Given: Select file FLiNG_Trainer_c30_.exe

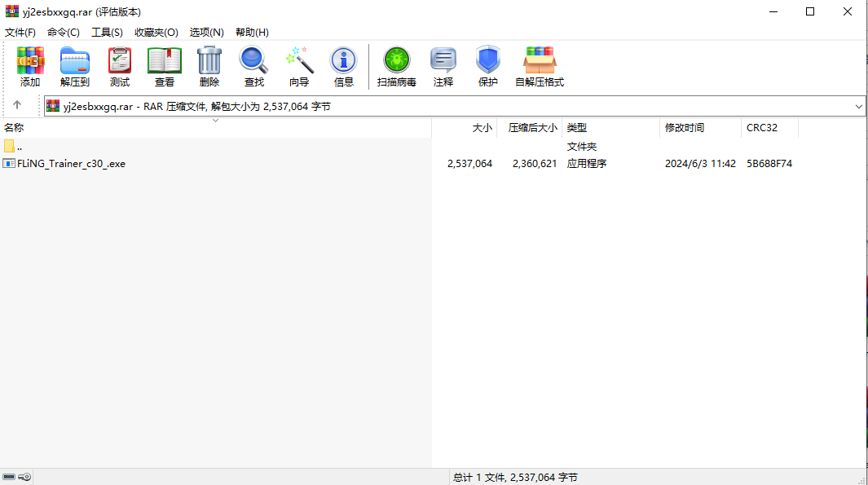Looking at the screenshot, I should point(71,163).
